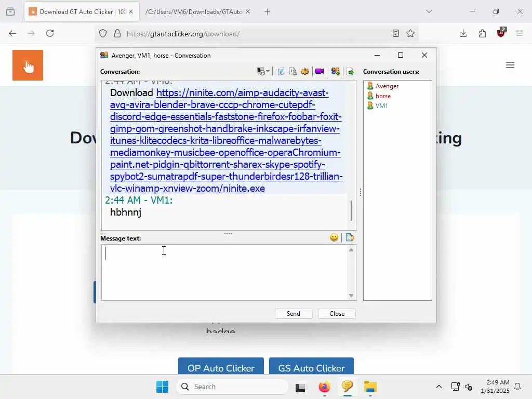Reload the current page
The image size is (532, 399).
point(50,33)
